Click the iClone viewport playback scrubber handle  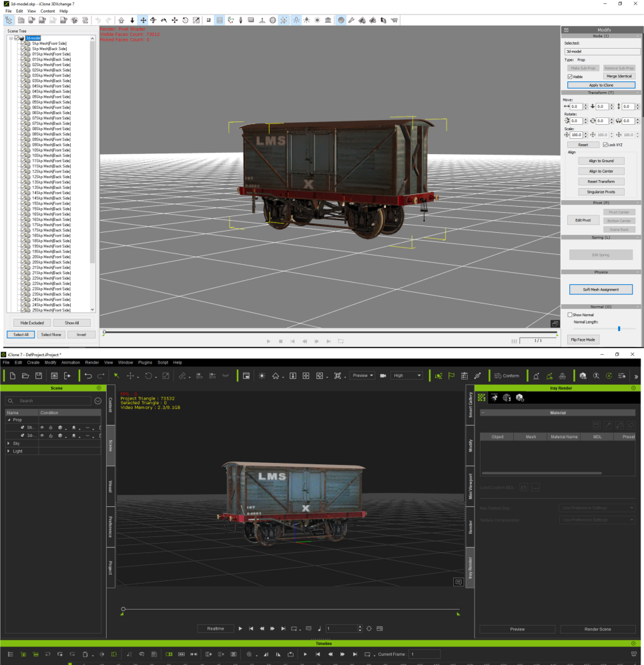(123, 610)
